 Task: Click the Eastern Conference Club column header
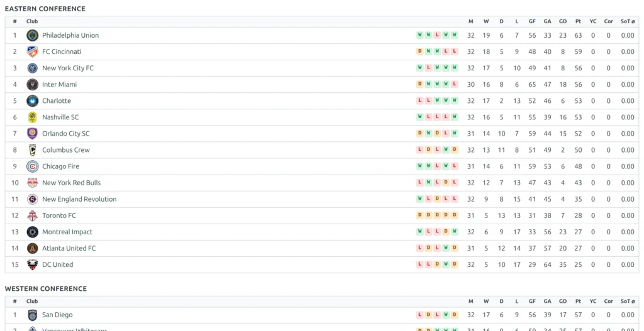pyautogui.click(x=32, y=21)
